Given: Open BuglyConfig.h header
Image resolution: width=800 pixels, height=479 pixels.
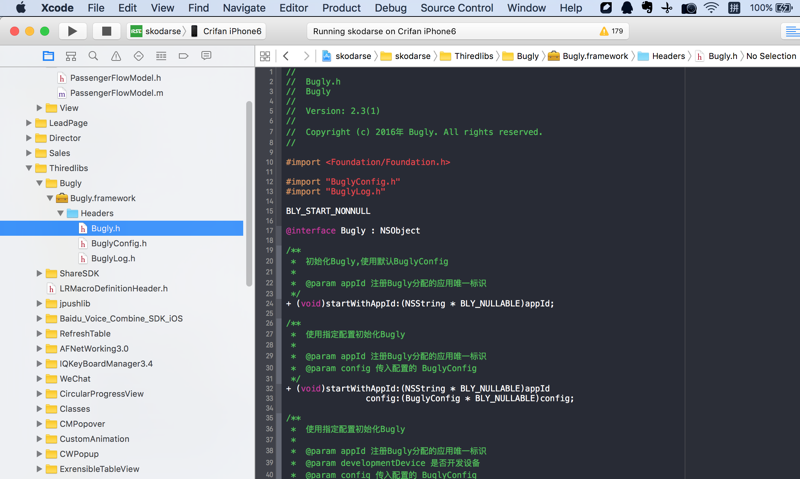Looking at the screenshot, I should click(119, 243).
